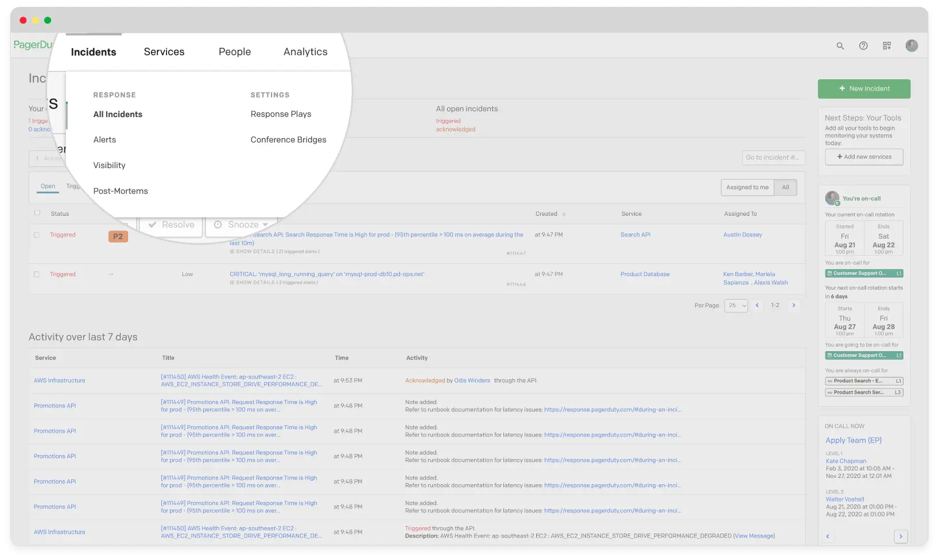This screenshot has width=939, height=560.
Task: Click All open incidents acknowledged count
Action: pyautogui.click(x=456, y=130)
